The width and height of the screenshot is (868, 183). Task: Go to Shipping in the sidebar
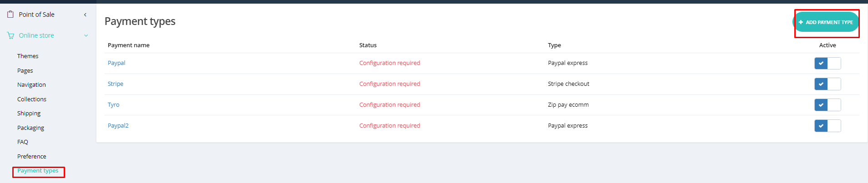(29, 114)
